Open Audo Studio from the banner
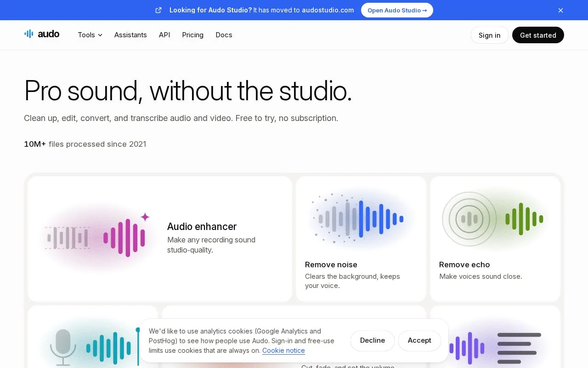The width and height of the screenshot is (588, 368). pyautogui.click(x=397, y=10)
